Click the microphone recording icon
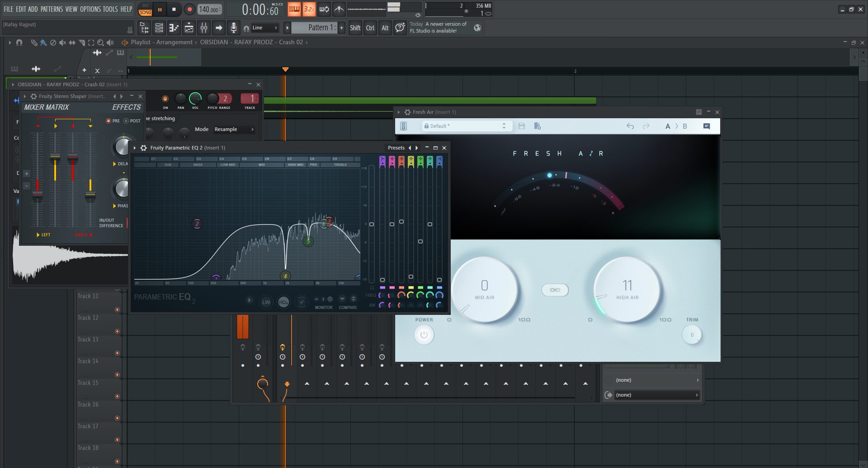The height and width of the screenshot is (468, 868). pyautogui.click(x=233, y=28)
